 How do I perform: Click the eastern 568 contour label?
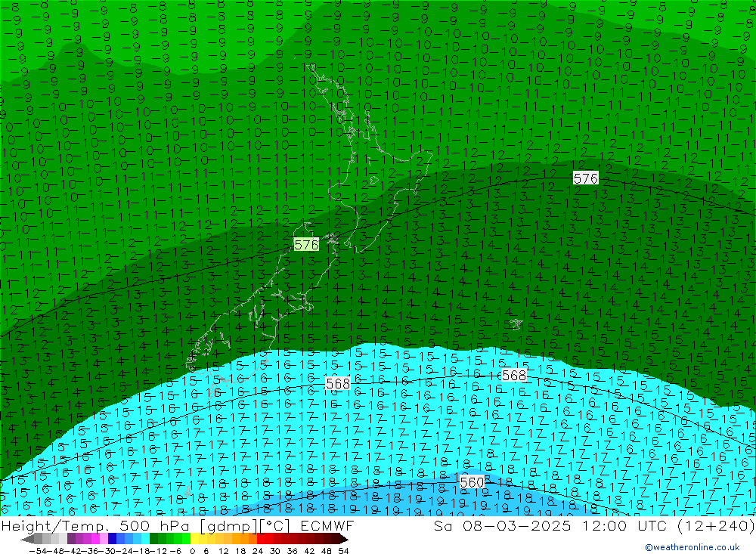click(514, 375)
